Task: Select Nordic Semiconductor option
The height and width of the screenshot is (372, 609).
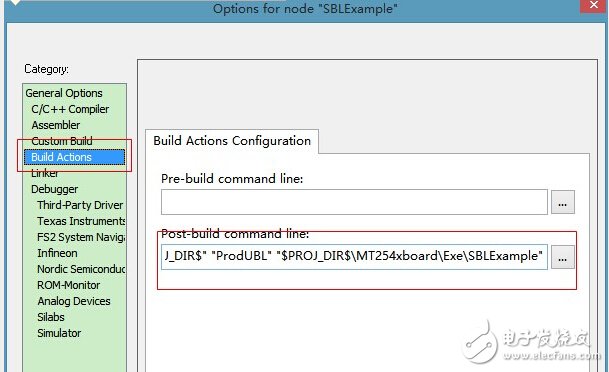Action: coord(81,269)
